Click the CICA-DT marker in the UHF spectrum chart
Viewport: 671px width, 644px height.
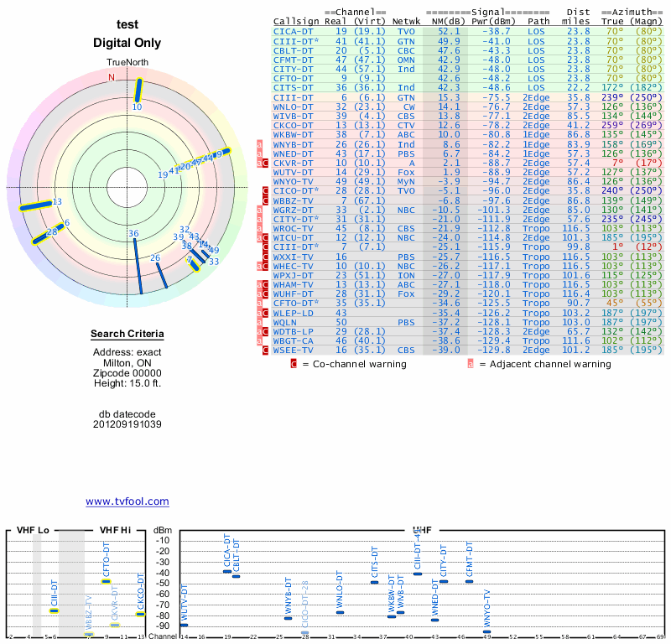click(x=227, y=571)
